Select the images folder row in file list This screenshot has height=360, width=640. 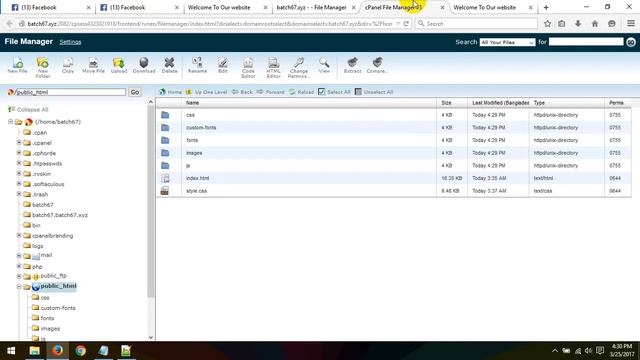click(x=393, y=153)
